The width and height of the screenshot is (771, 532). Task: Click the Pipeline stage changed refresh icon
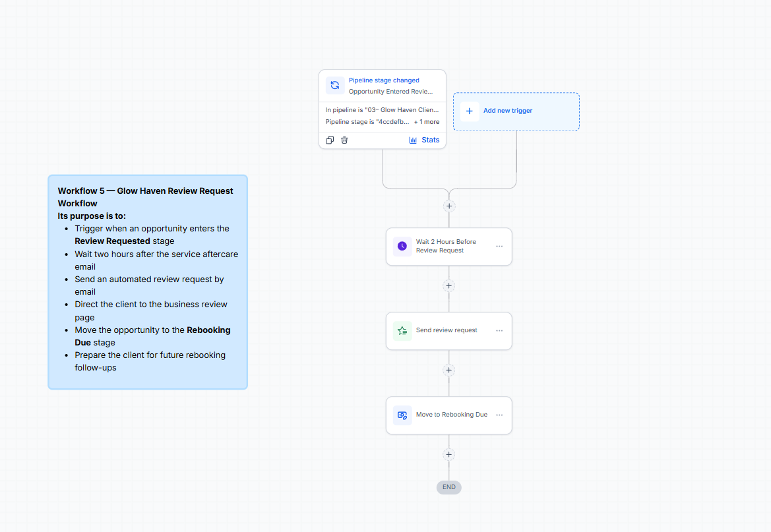335,85
